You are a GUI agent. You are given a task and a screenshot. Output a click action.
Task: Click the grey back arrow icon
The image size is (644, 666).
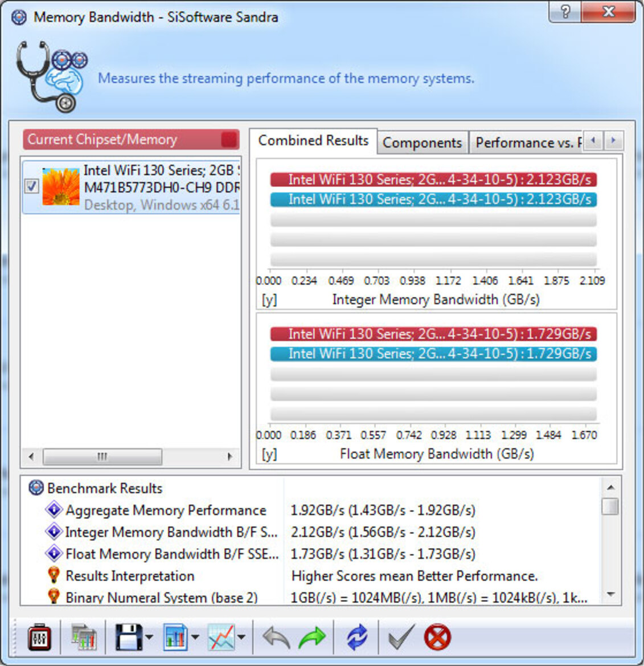(276, 638)
